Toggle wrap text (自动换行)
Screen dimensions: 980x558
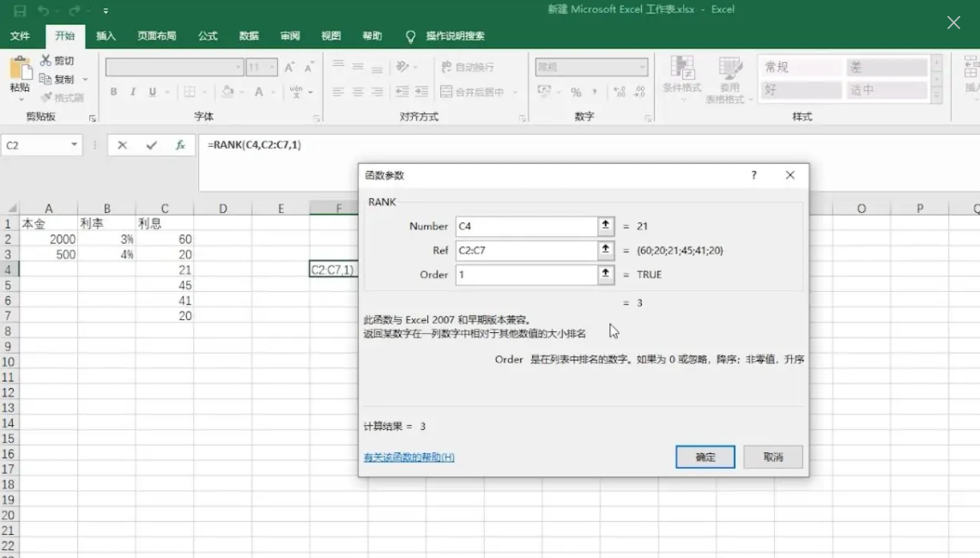click(x=468, y=67)
